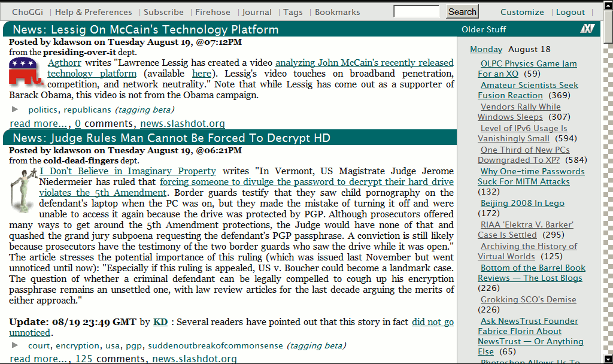
Task: Click the suddenoutbreakofcommonsense tag
Action: [216, 345]
